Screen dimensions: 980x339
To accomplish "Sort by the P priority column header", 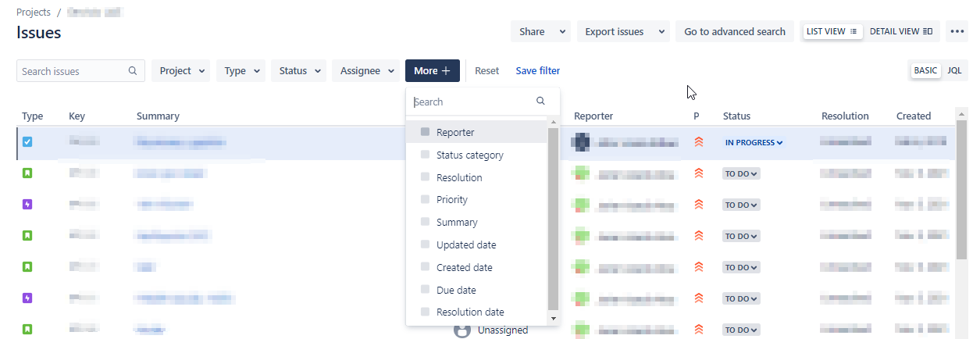I will pyautogui.click(x=697, y=116).
